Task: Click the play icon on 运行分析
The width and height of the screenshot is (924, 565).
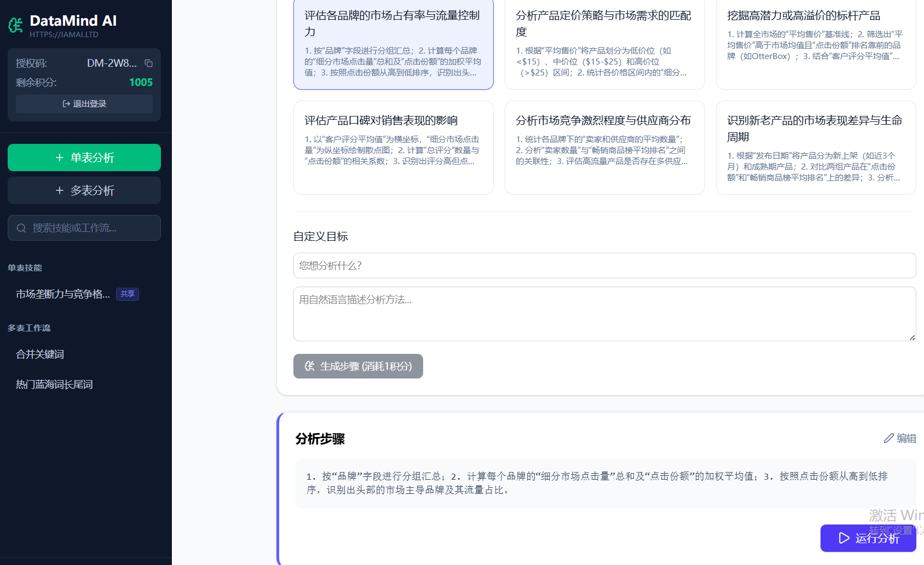Action: 844,538
